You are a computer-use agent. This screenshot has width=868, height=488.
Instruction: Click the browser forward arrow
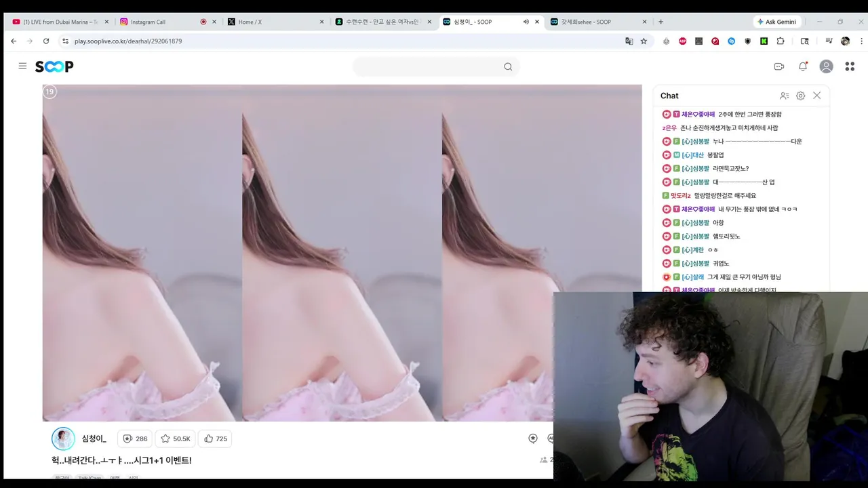(30, 41)
